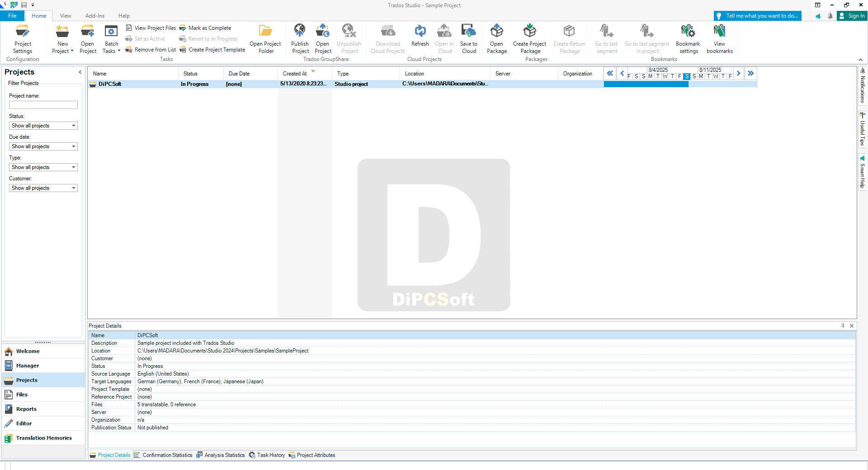Screen dimensions: 868x470
Task: Open Project Settings in ribbon
Action: click(23, 39)
